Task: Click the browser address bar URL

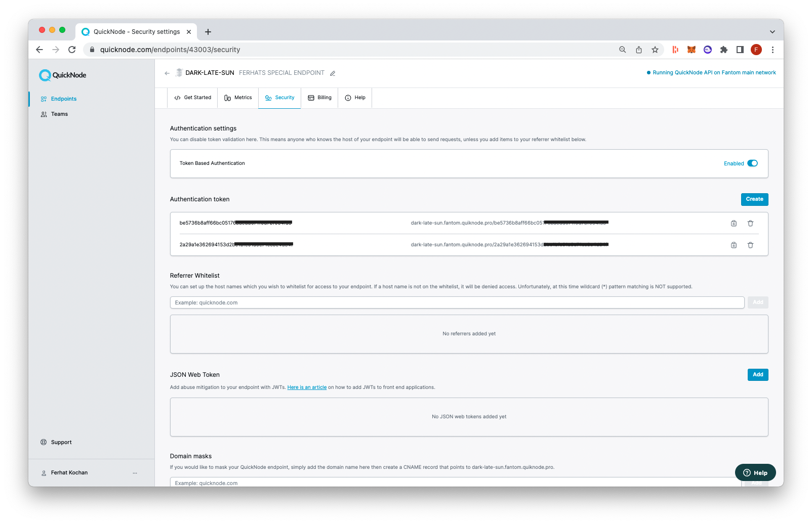Action: 170,50
